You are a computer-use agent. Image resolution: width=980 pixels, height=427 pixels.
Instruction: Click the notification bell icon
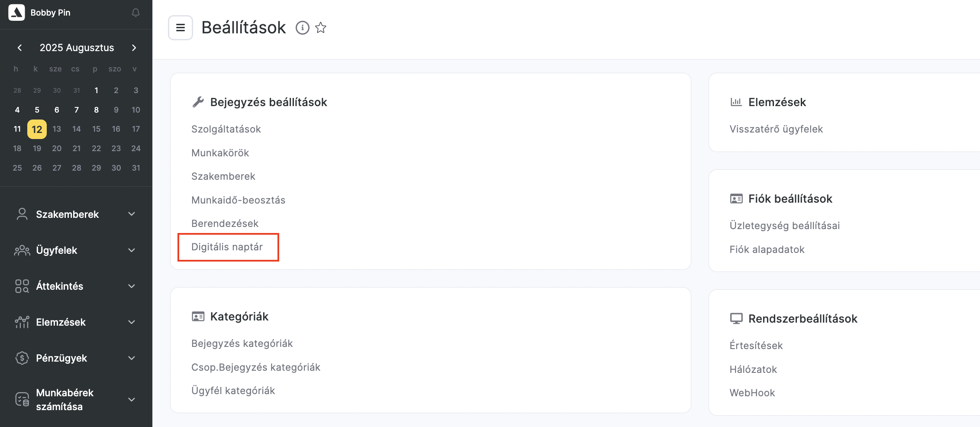135,13
